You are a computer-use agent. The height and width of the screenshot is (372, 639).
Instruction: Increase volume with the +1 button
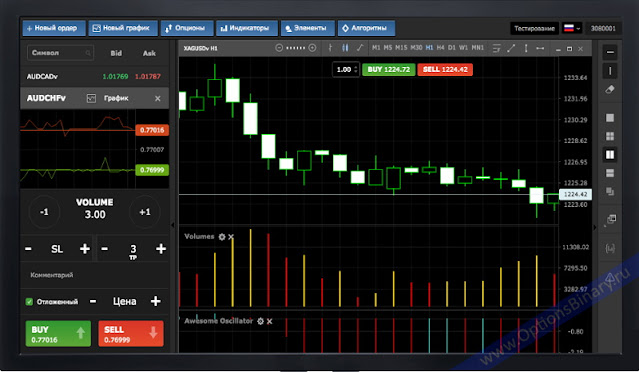[145, 212]
